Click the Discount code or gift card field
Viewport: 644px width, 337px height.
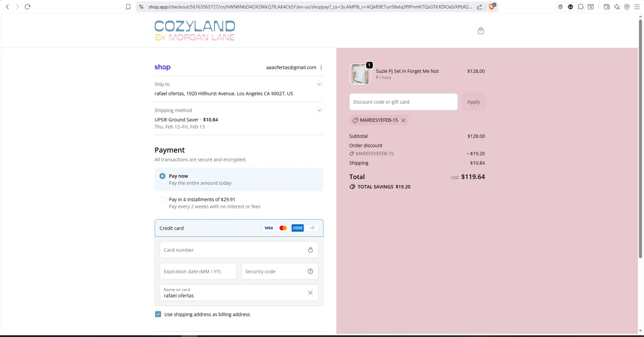tap(404, 102)
